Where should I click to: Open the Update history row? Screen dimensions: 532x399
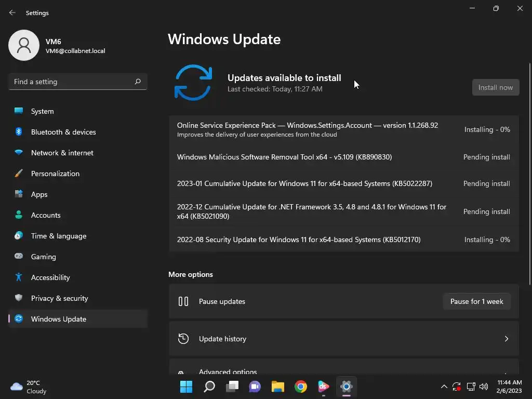pyautogui.click(x=344, y=339)
